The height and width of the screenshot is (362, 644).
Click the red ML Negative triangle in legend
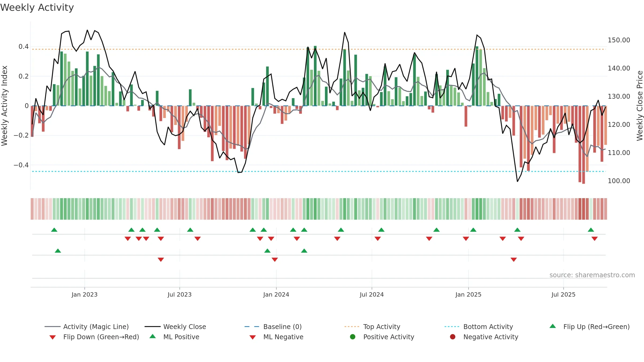click(x=253, y=337)
